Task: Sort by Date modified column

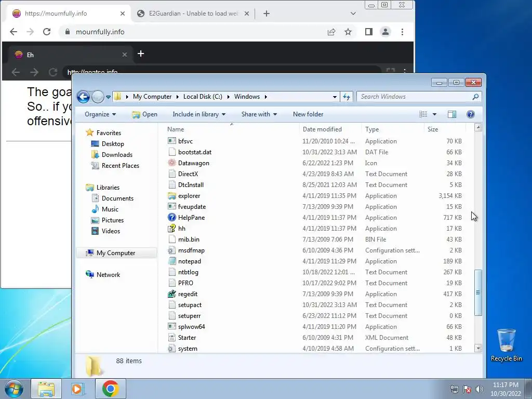Action: [x=322, y=129]
